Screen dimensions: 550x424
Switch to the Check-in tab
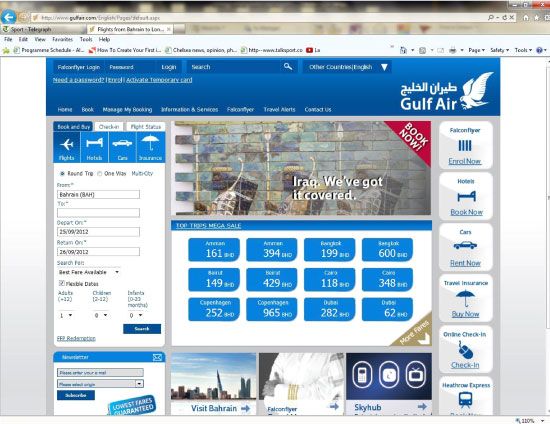point(109,127)
